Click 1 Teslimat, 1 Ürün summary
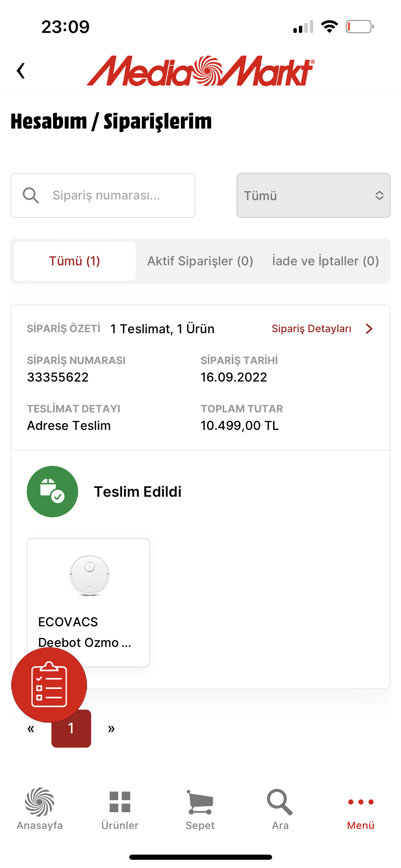 162,329
